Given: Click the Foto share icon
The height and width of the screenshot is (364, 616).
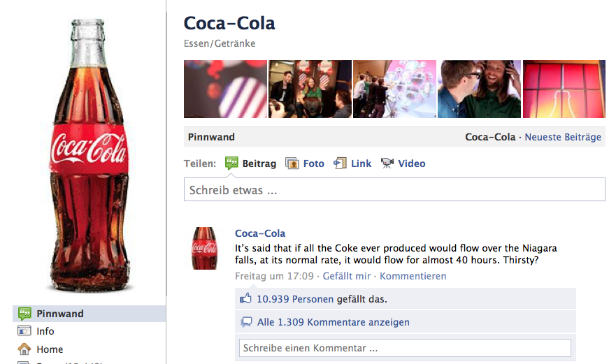Looking at the screenshot, I should (x=292, y=163).
